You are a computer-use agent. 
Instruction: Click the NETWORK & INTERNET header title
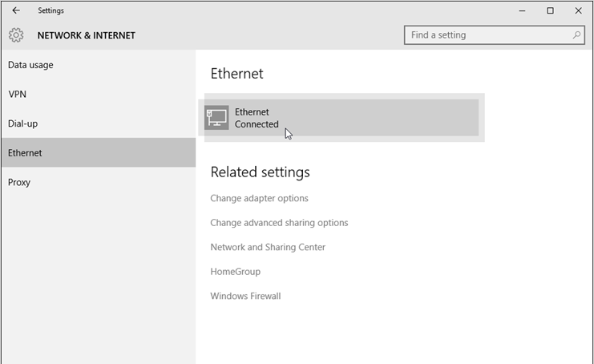[x=86, y=35]
